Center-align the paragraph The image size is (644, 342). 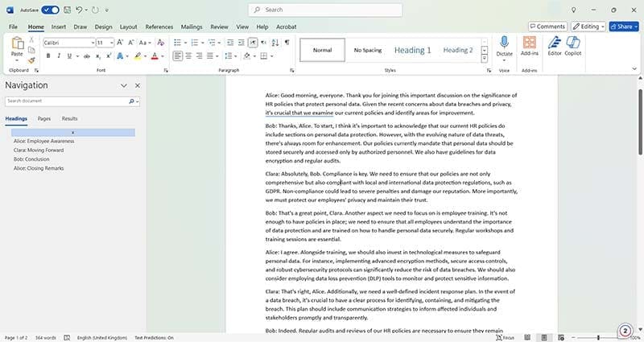188,56
